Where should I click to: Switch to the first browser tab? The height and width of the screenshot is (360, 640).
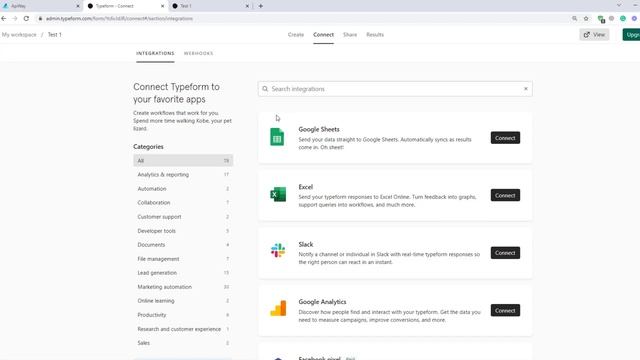pos(41,6)
